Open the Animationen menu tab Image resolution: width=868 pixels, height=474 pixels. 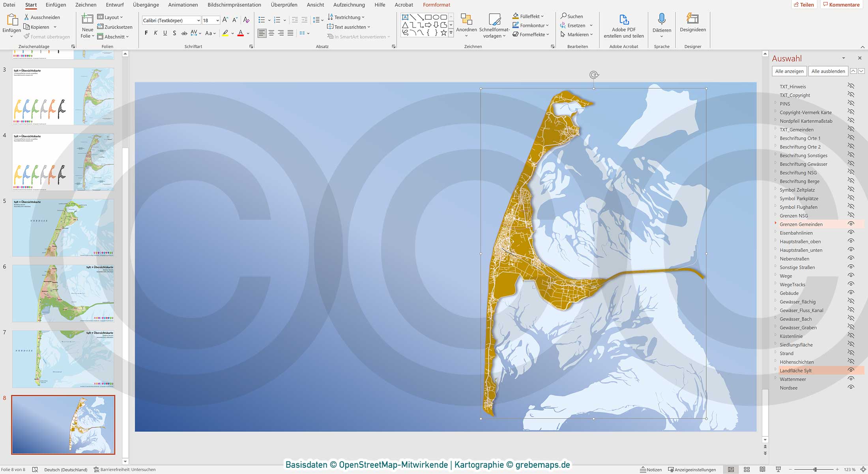tap(183, 5)
